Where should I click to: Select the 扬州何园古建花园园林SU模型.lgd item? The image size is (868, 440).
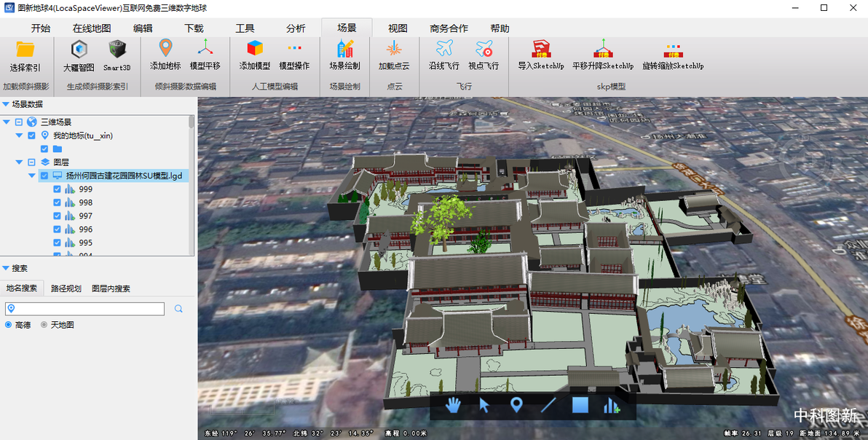point(124,176)
